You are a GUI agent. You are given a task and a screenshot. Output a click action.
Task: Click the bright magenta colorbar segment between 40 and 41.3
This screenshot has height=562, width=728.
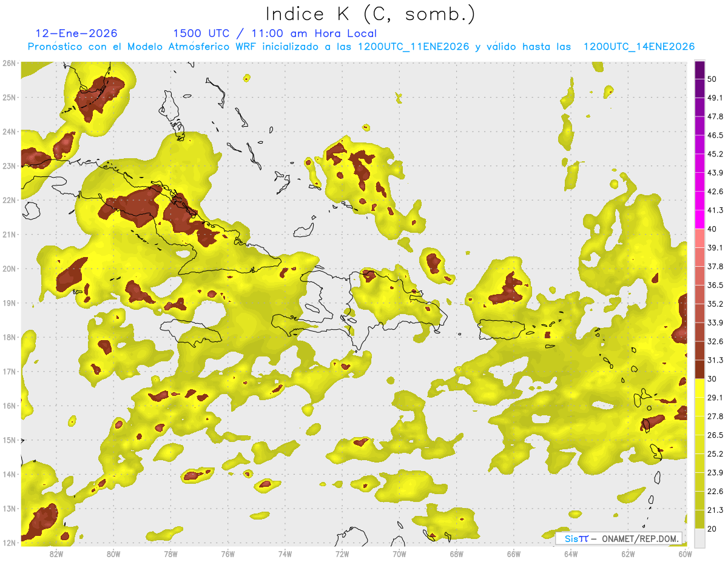click(699, 219)
